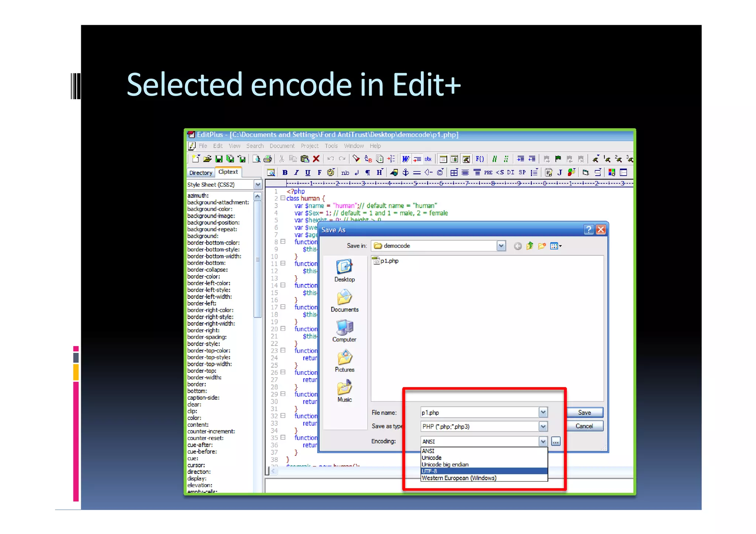Switch to the Directory tab

tap(201, 173)
